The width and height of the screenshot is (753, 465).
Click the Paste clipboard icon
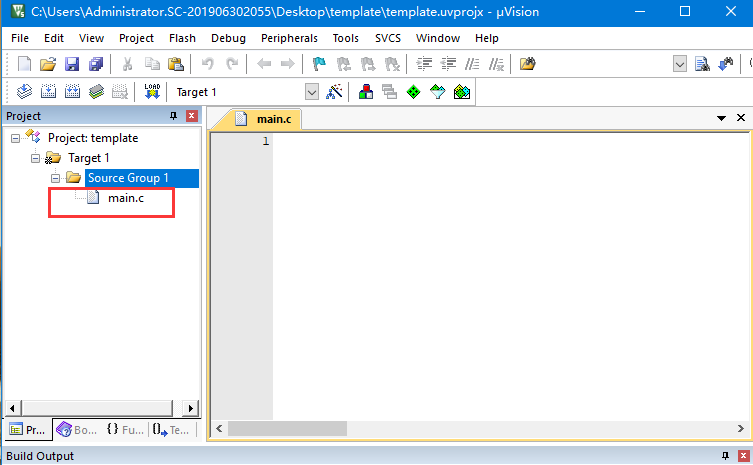[176, 64]
